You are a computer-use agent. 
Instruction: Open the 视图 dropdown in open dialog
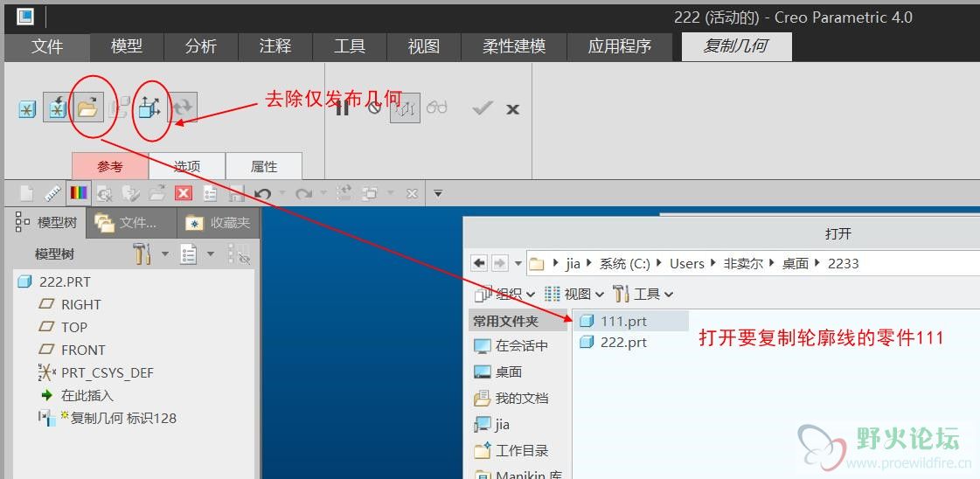pos(573,294)
